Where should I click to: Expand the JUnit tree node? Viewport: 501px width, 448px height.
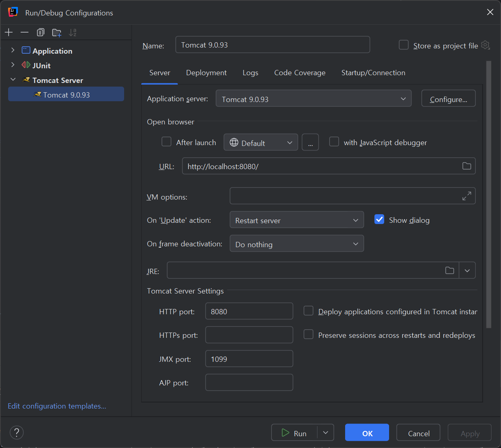[x=13, y=65]
